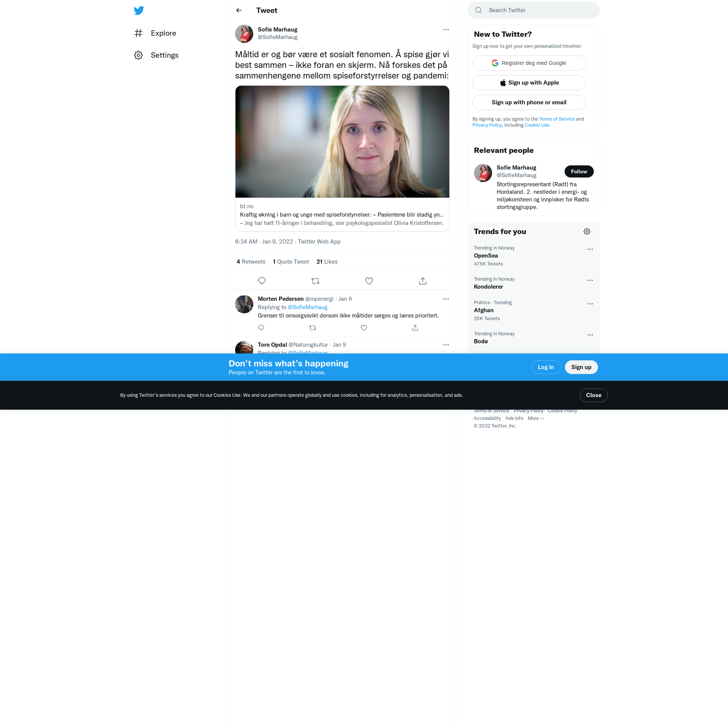Open the bt.no article preview image
Image resolution: width=728 pixels, height=726 pixels.
point(342,141)
